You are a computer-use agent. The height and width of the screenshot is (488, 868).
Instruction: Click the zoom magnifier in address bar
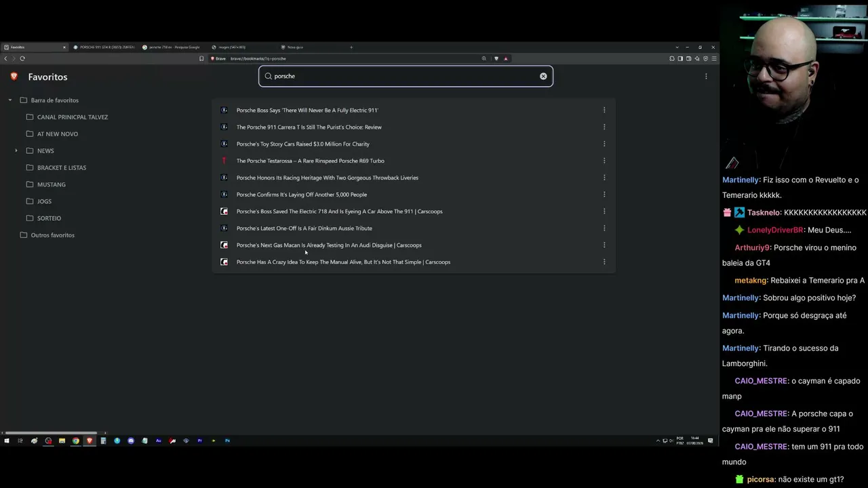(484, 58)
